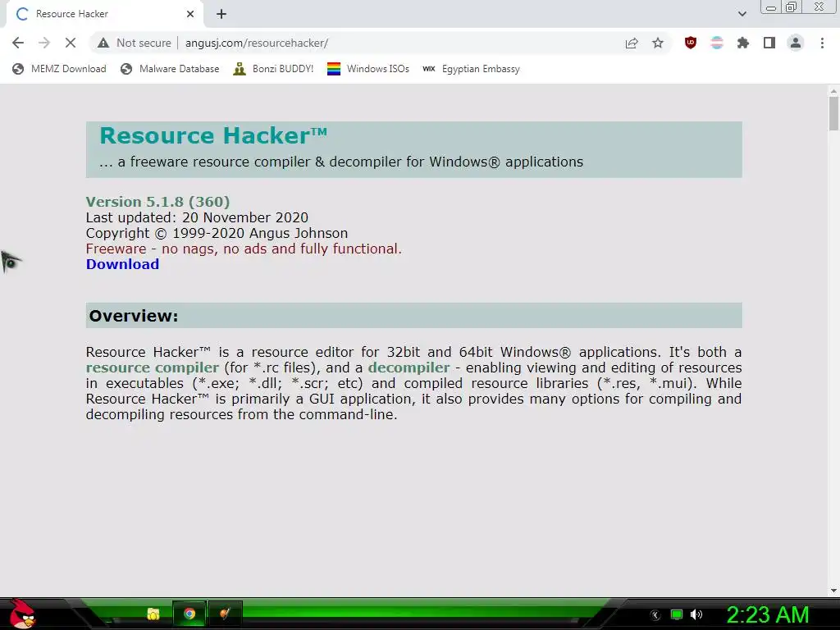Open the share page icon in address bar
840x630 pixels.
tap(632, 43)
